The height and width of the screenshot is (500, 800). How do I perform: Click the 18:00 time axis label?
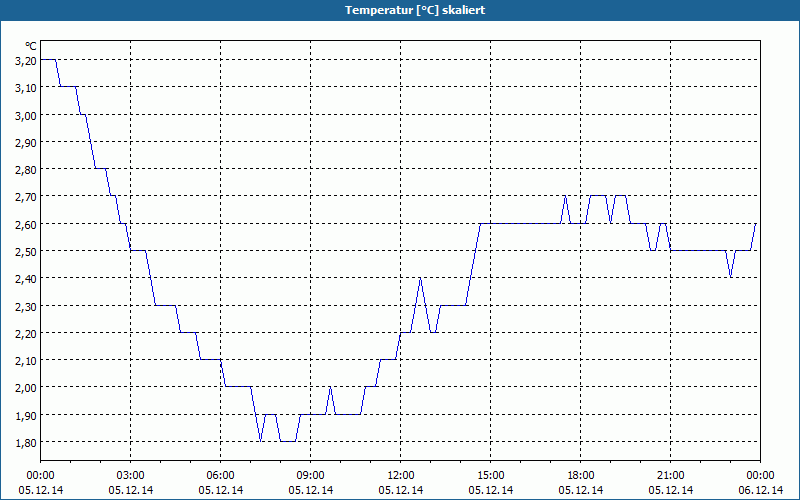pyautogui.click(x=581, y=476)
